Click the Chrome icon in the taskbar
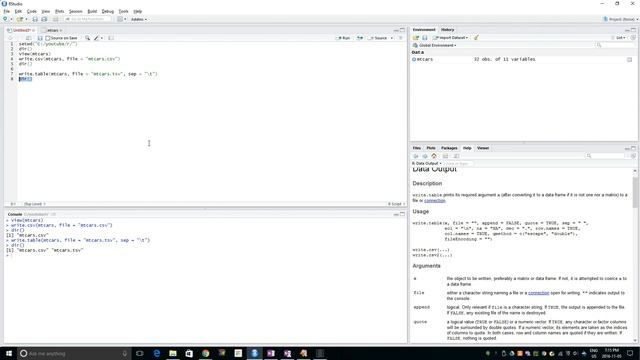Image resolution: width=640 pixels, height=360 pixels. tap(205, 353)
